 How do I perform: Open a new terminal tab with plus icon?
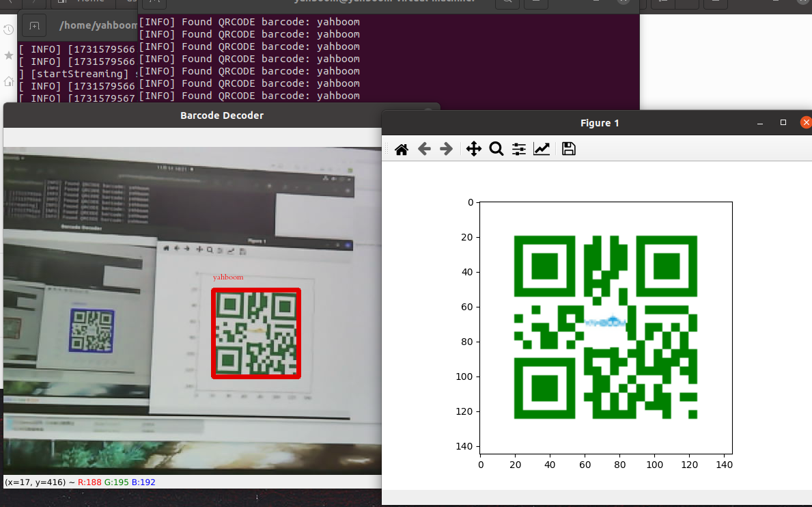35,26
